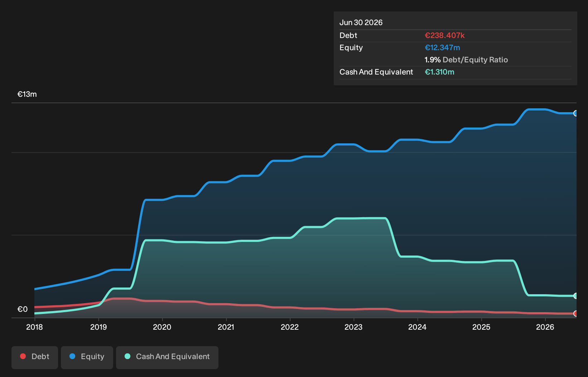Click the Jun 30 2026 tooltip date

pyautogui.click(x=361, y=23)
